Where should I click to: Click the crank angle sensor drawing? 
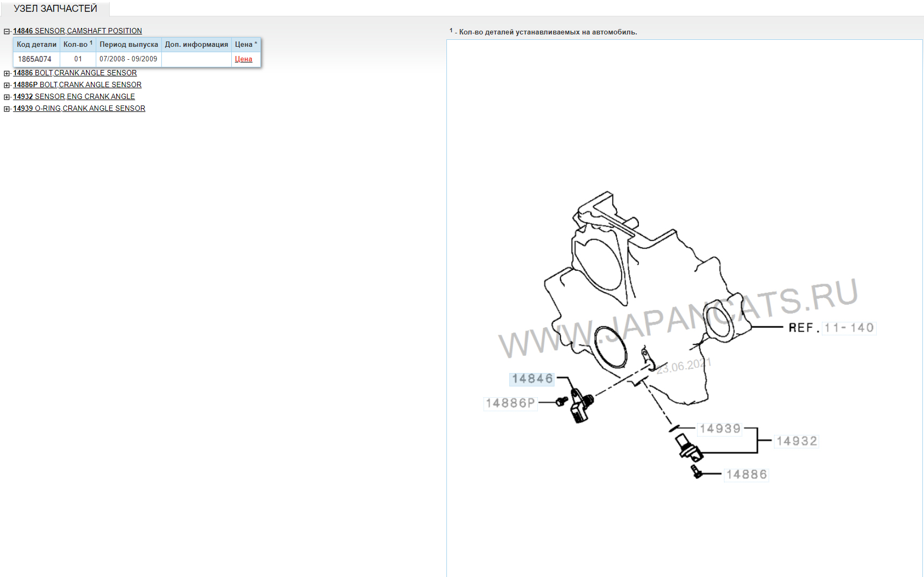click(x=688, y=447)
